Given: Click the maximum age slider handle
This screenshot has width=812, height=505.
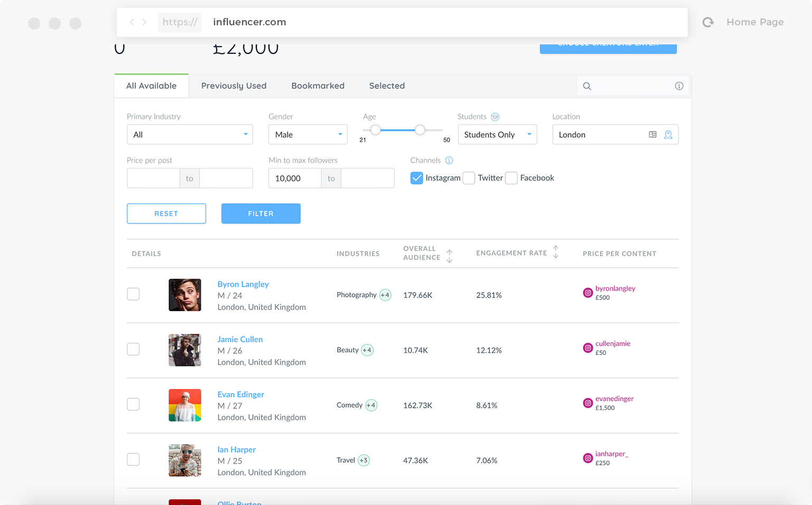Looking at the screenshot, I should coord(420,130).
